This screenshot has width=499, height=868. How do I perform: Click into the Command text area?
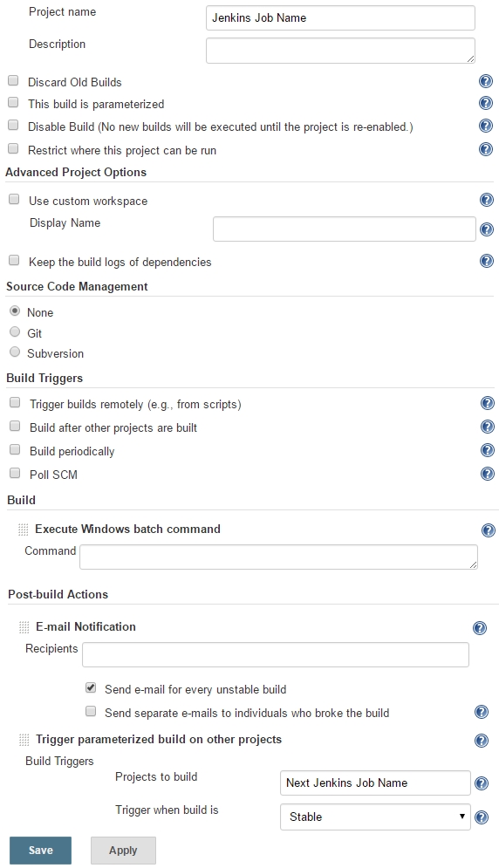278,557
